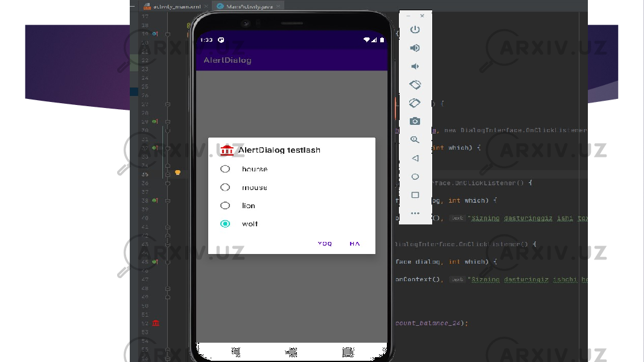Click the selected wolf radio button
Image resolution: width=644 pixels, height=362 pixels.
click(225, 224)
